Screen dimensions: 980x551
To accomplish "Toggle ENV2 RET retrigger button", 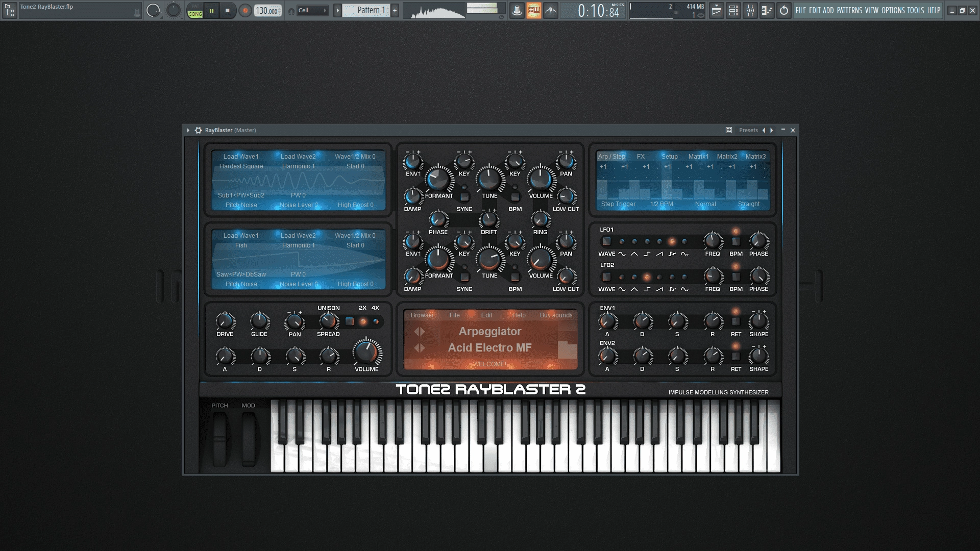I will coord(736,356).
